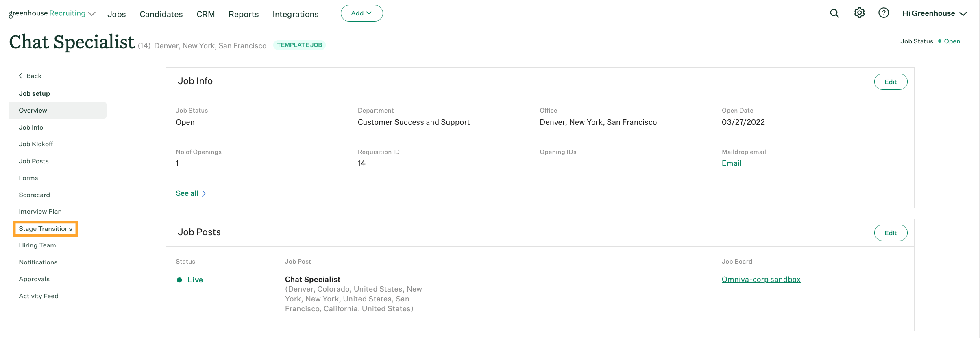
Task: Open the Omniva-corp sandbox job board link
Action: 761,279
